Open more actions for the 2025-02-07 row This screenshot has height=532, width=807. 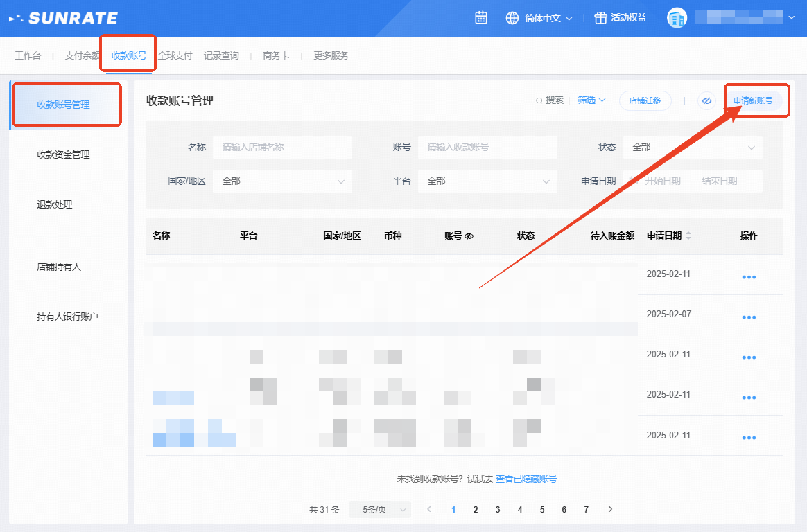pos(749,317)
